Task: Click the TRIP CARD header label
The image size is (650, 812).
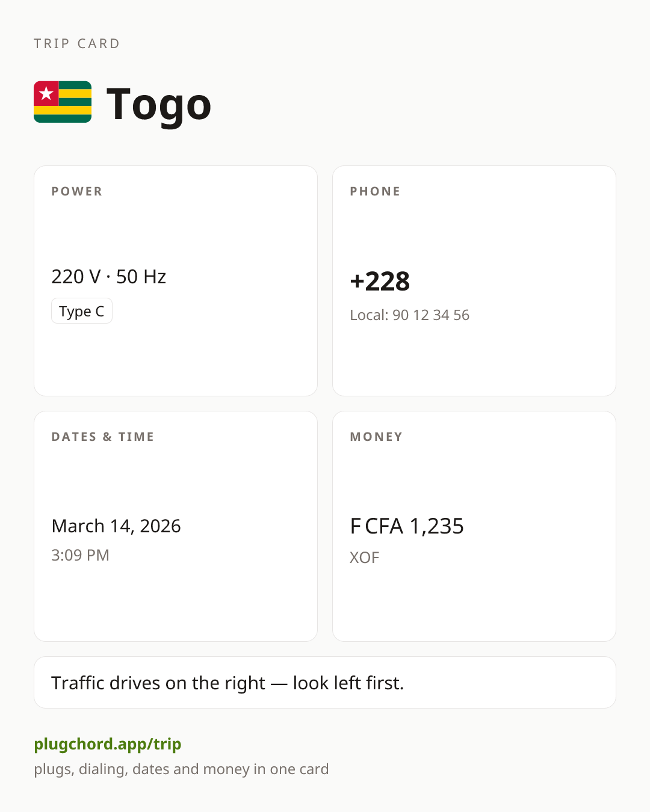Action: (x=77, y=43)
